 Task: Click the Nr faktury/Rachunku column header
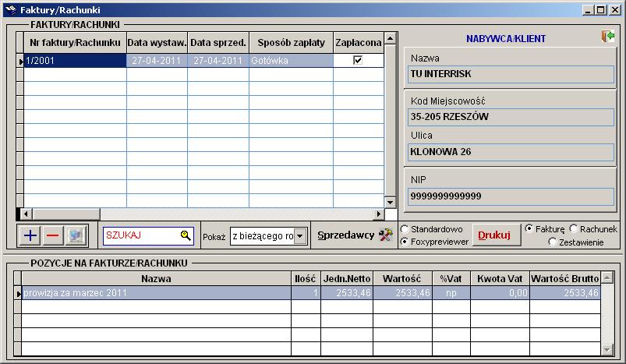[75, 43]
